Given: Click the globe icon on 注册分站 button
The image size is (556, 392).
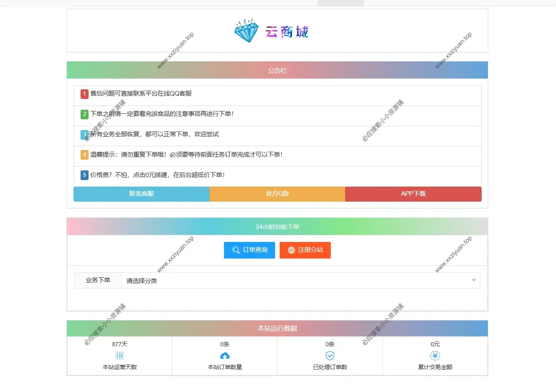Looking at the screenshot, I should point(290,250).
